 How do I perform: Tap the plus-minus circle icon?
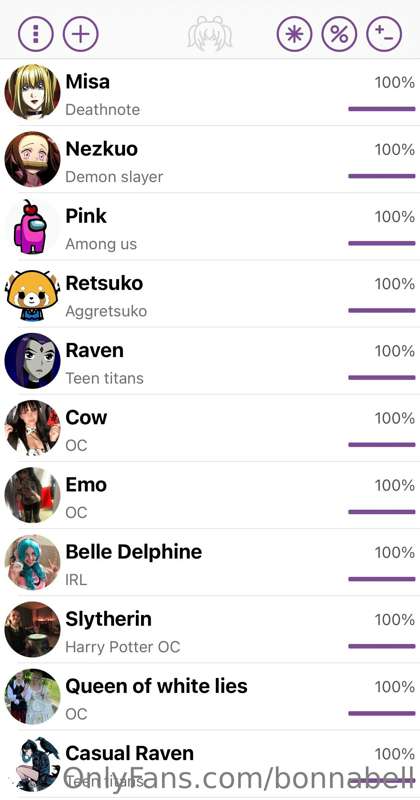click(x=384, y=34)
